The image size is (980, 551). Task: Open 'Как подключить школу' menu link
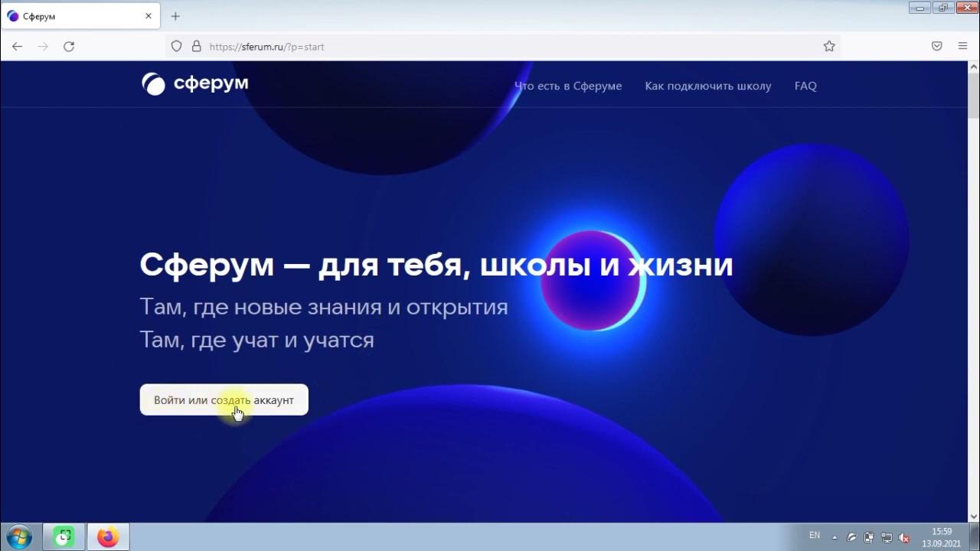click(708, 86)
